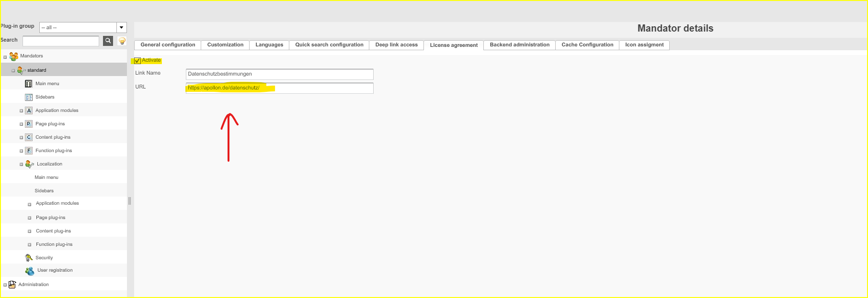Click the Mandators group icon
The height and width of the screenshot is (298, 868).
click(x=13, y=56)
